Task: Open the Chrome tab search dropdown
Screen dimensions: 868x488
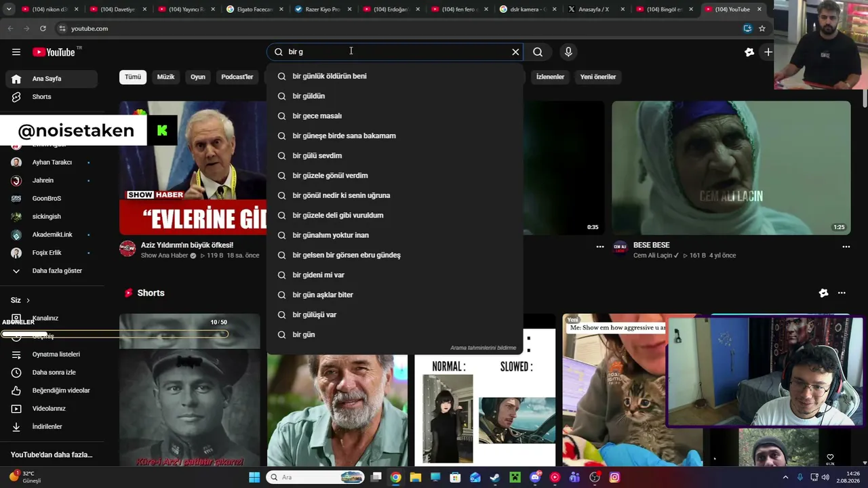Action: pyautogui.click(x=9, y=9)
